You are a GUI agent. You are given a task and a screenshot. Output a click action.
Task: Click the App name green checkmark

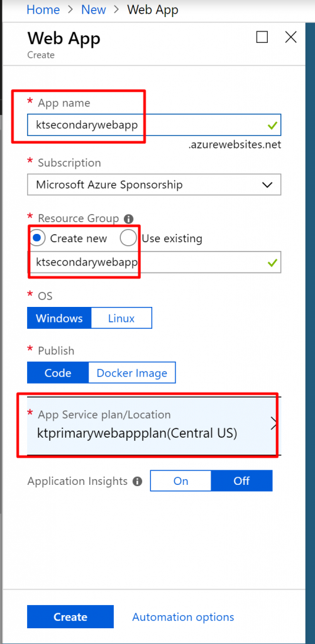point(272,126)
